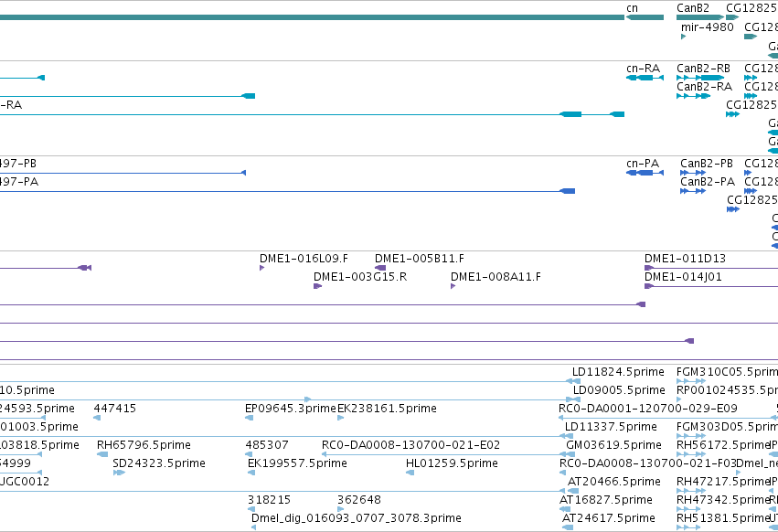This screenshot has height=532, width=778.
Task: Click EST AT20466.5prime
Action: click(614, 483)
